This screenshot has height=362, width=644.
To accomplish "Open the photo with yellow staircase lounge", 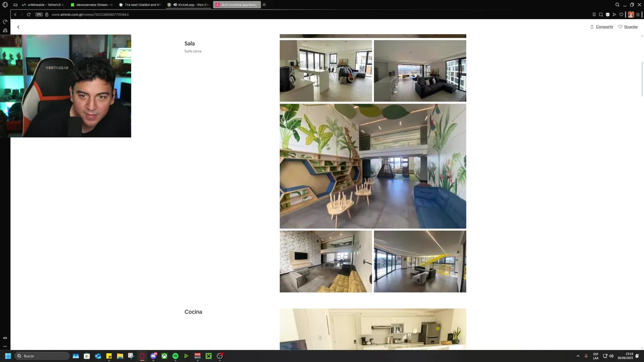I will pyautogui.click(x=420, y=261).
